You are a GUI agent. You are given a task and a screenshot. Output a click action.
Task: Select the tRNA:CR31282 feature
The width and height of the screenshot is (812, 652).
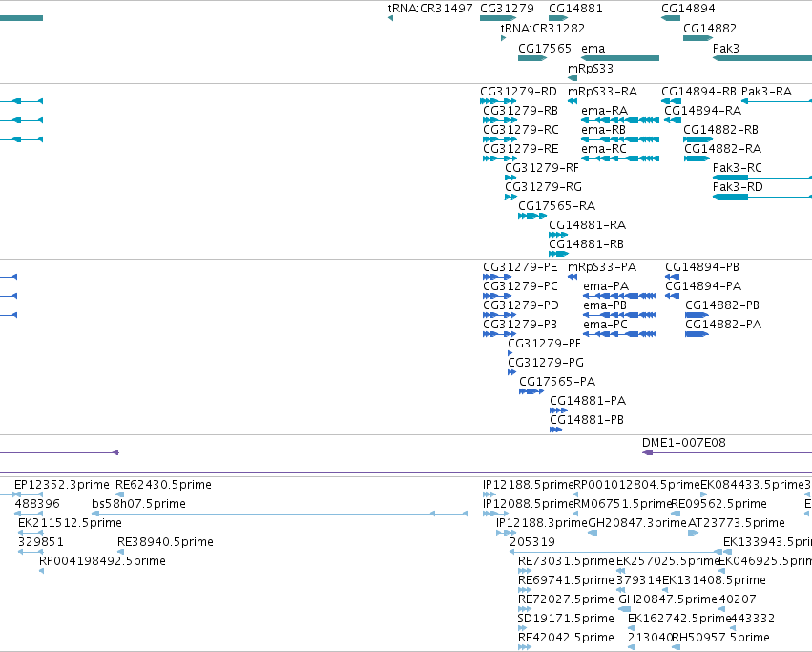click(504, 38)
